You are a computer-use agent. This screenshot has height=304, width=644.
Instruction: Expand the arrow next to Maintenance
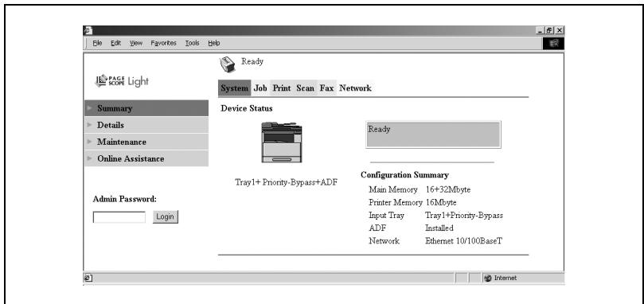(x=89, y=142)
